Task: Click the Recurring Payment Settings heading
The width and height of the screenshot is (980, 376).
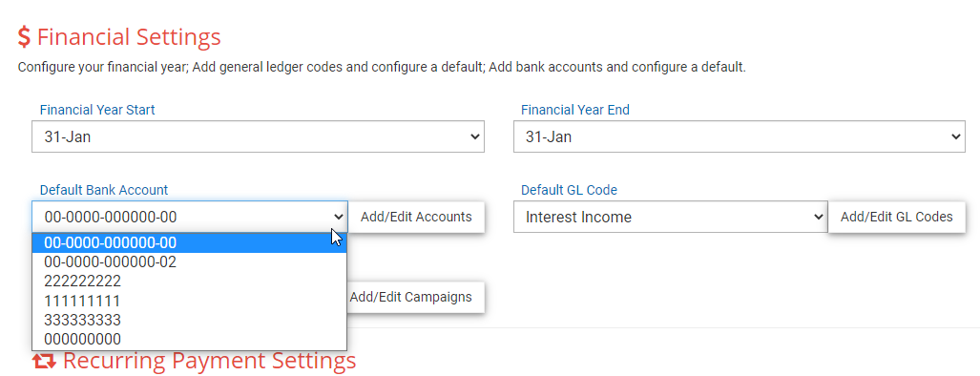Action: pos(209,361)
